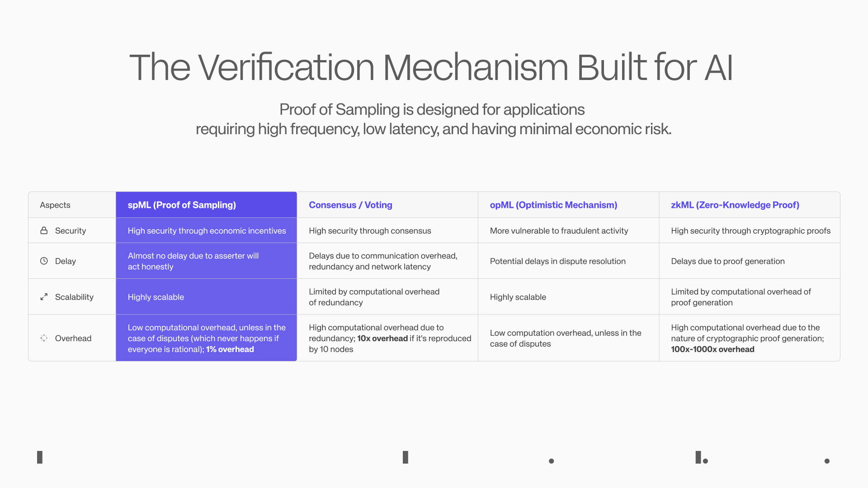
Task: Toggle the spML security row highlight
Action: [206, 230]
